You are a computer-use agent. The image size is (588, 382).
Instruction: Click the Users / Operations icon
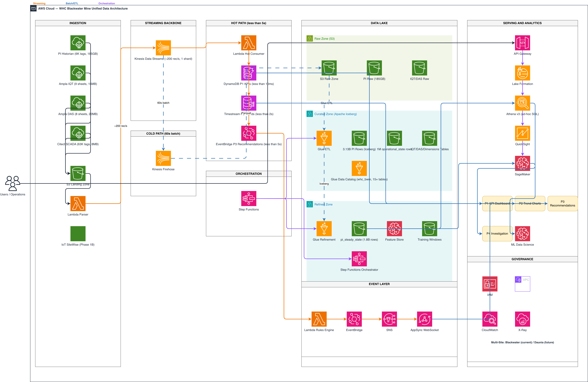[x=13, y=183]
